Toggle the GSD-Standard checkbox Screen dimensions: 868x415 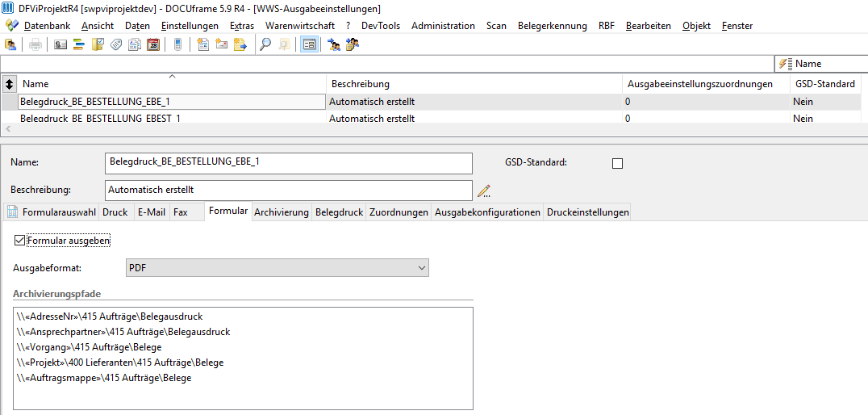coord(617,163)
